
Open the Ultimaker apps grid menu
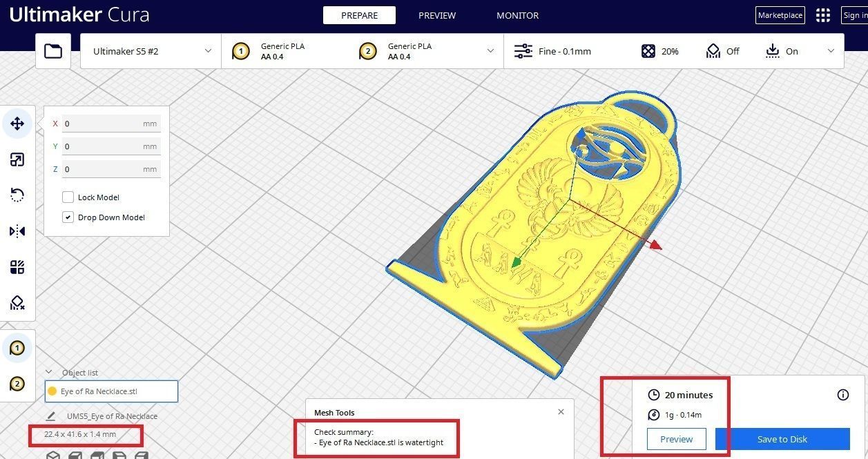(822, 15)
